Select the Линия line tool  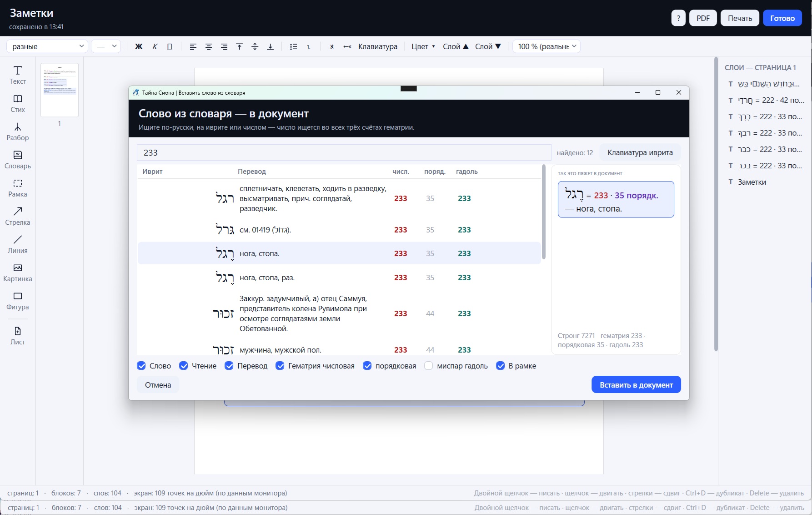pyautogui.click(x=18, y=244)
